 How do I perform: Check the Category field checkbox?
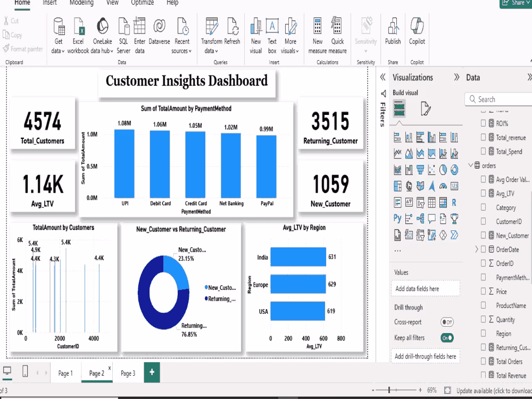(483, 207)
